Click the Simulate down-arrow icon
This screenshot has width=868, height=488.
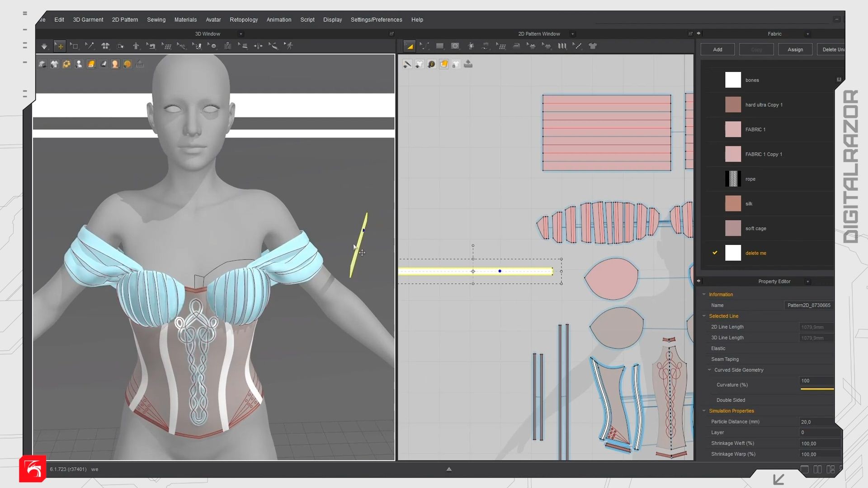tap(44, 46)
